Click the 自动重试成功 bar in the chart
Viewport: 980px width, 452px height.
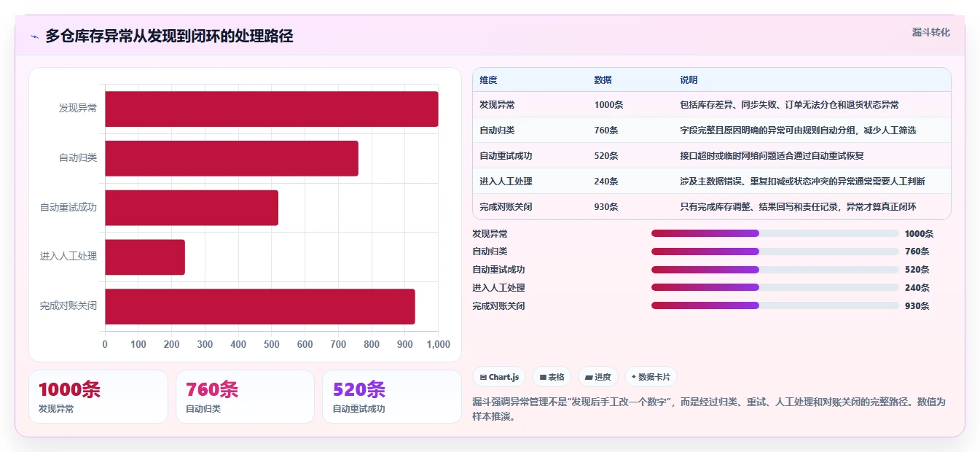pyautogui.click(x=192, y=208)
